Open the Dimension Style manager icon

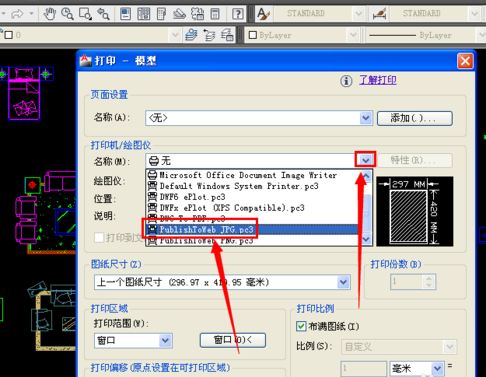tap(379, 14)
